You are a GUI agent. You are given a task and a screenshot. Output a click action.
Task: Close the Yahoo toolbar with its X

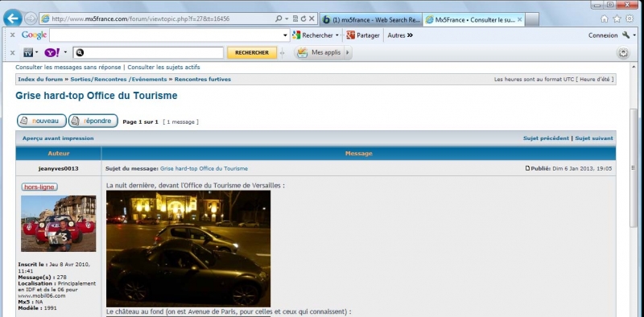(12, 52)
